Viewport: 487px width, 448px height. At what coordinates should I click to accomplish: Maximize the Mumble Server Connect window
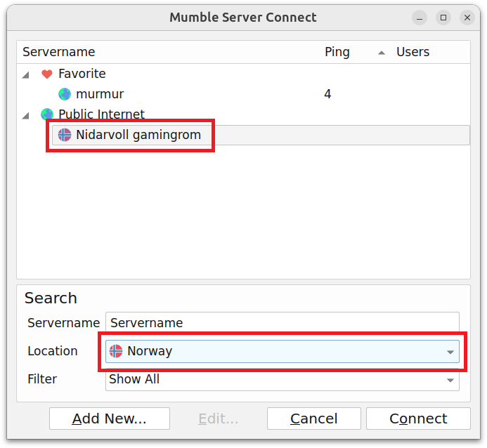pyautogui.click(x=443, y=18)
